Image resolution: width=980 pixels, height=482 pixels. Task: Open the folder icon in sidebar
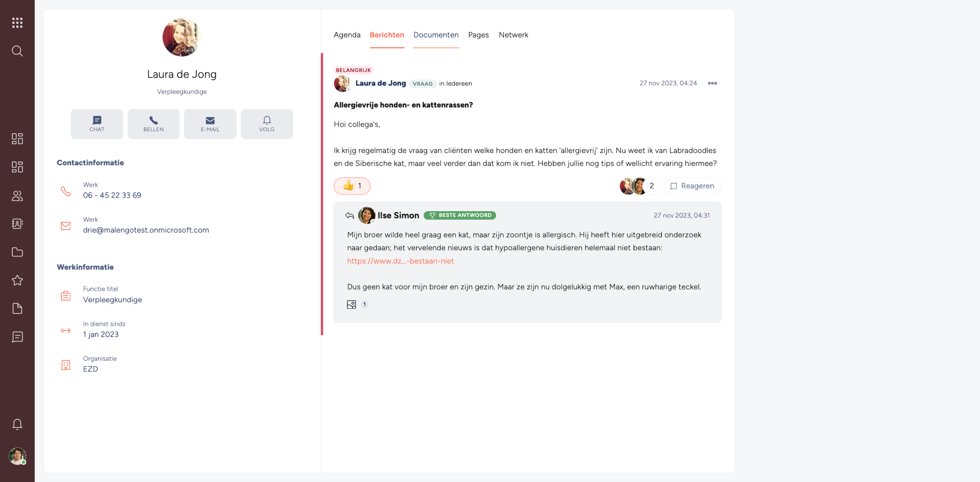pos(17,252)
